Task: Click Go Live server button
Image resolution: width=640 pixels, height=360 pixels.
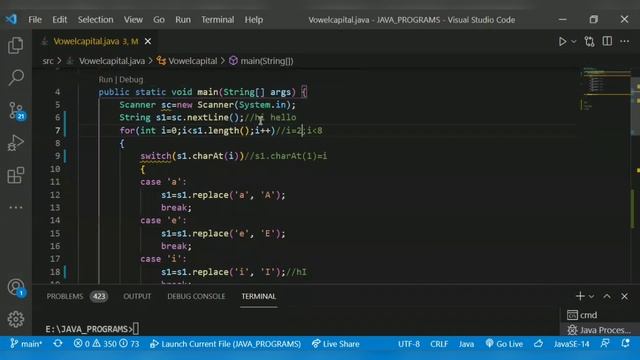Action: click(504, 344)
